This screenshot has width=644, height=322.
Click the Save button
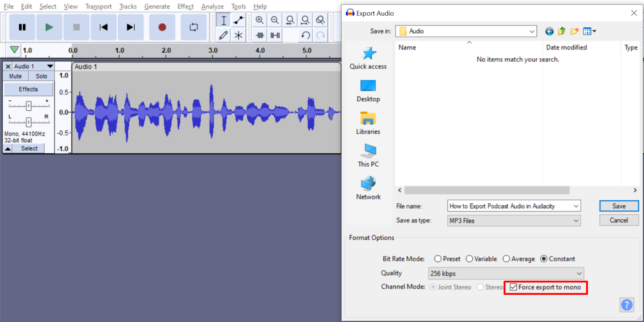[619, 206]
